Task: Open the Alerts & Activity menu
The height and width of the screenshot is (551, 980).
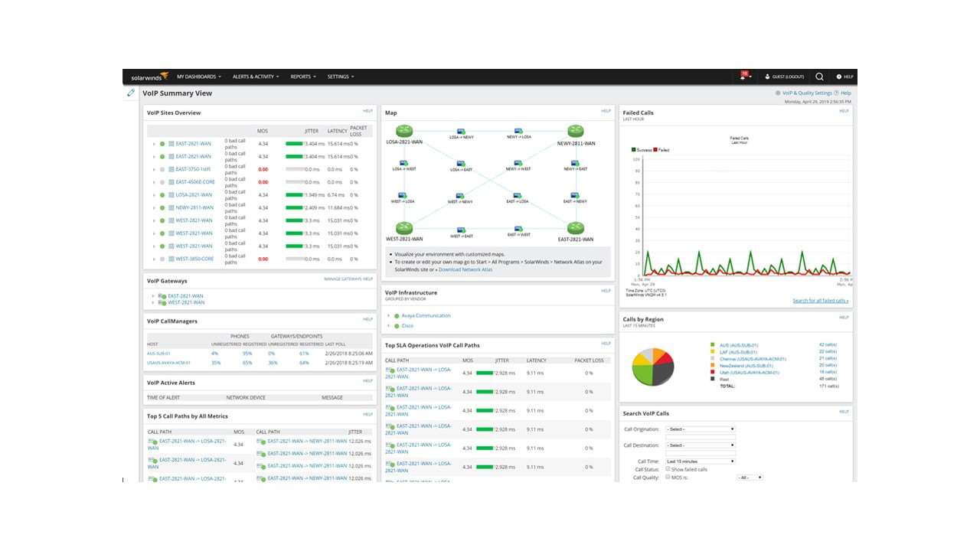Action: click(x=255, y=77)
